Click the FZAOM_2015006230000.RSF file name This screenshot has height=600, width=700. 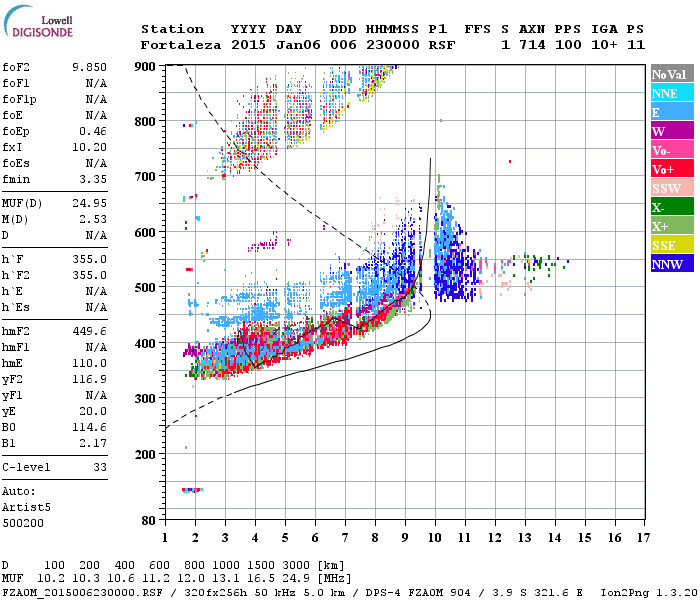pyautogui.click(x=82, y=593)
